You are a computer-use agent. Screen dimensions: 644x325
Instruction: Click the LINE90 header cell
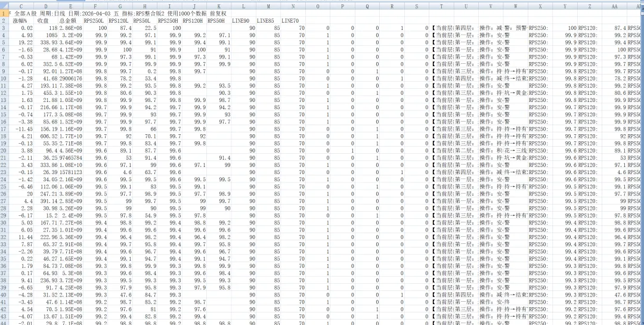pyautogui.click(x=243, y=21)
